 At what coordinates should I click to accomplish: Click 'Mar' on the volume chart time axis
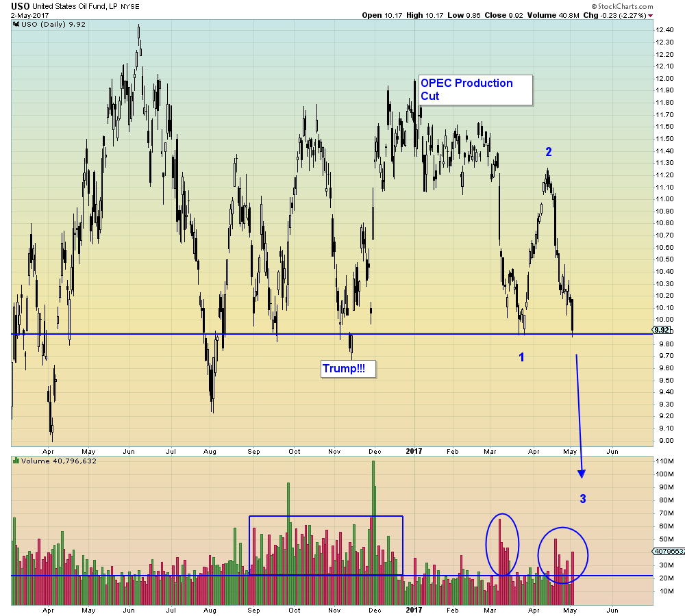[490, 611]
